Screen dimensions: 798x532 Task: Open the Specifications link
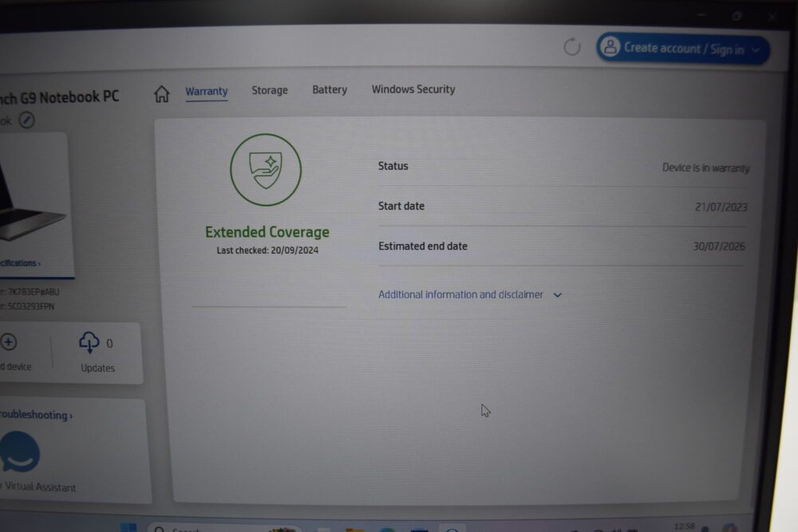click(x=19, y=263)
